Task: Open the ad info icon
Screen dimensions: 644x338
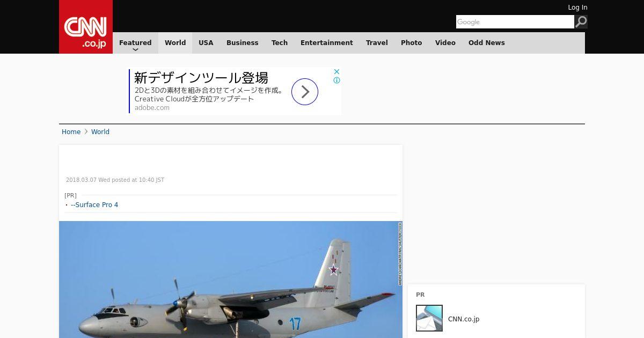Action: [x=336, y=80]
